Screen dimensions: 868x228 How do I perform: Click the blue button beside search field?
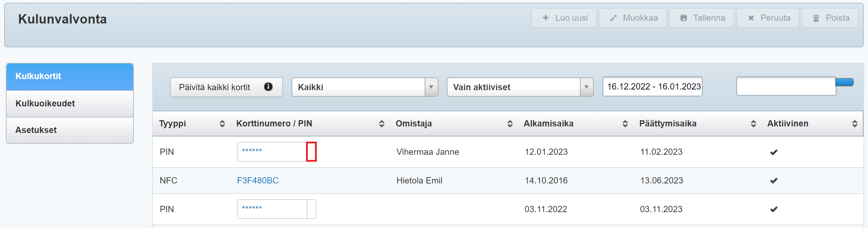pos(844,82)
